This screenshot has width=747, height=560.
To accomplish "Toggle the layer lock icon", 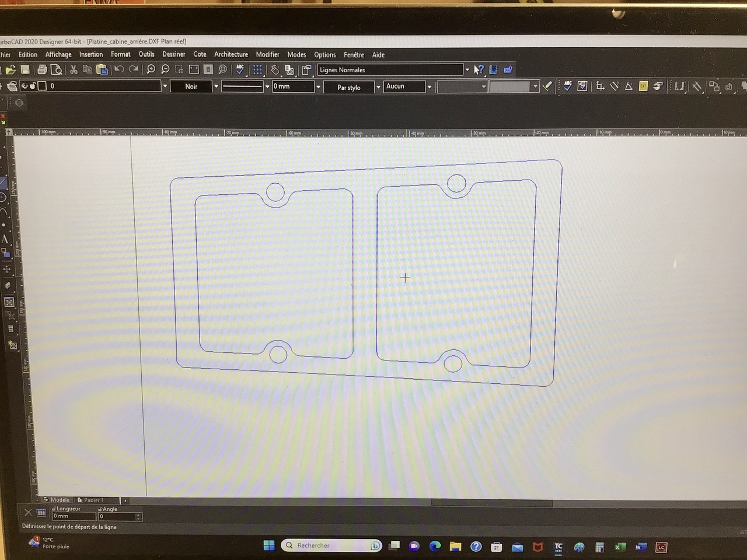I will [33, 86].
